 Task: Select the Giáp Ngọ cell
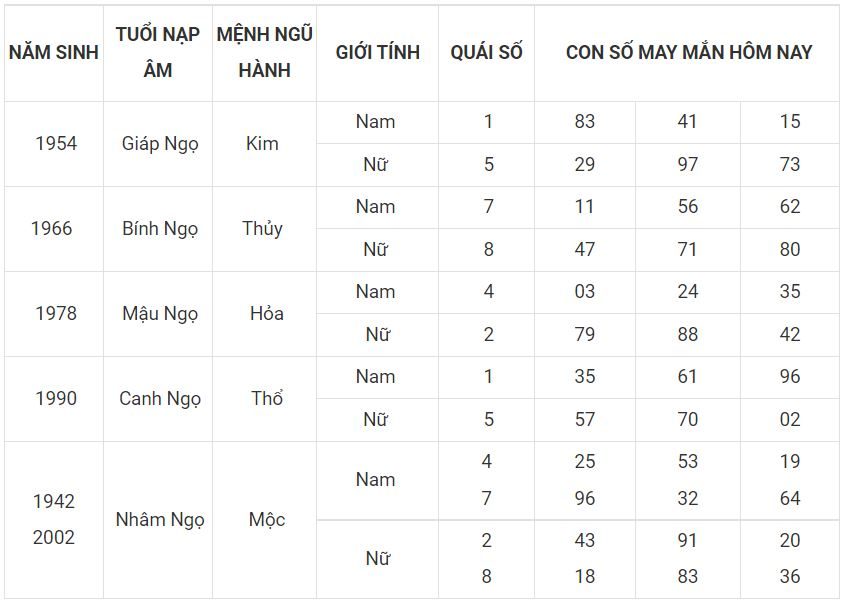point(160,144)
